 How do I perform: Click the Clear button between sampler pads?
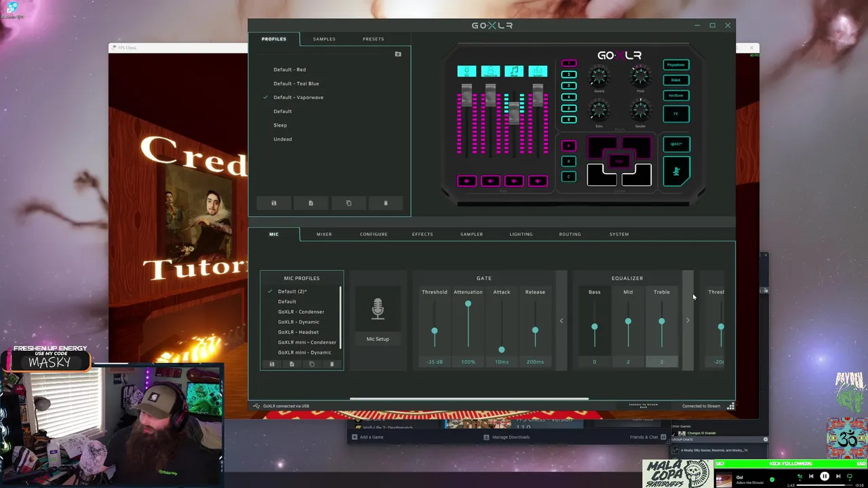click(x=619, y=161)
